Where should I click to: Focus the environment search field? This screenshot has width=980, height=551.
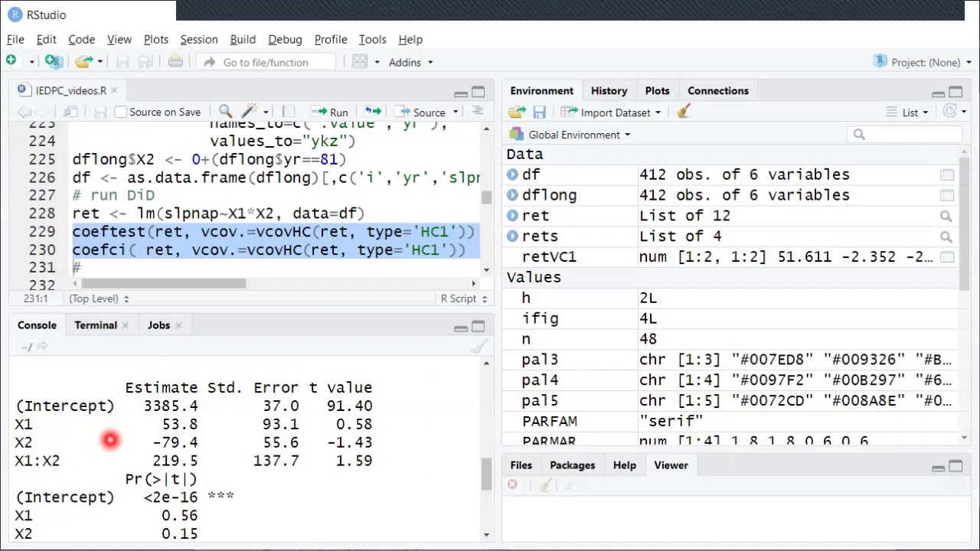905,135
